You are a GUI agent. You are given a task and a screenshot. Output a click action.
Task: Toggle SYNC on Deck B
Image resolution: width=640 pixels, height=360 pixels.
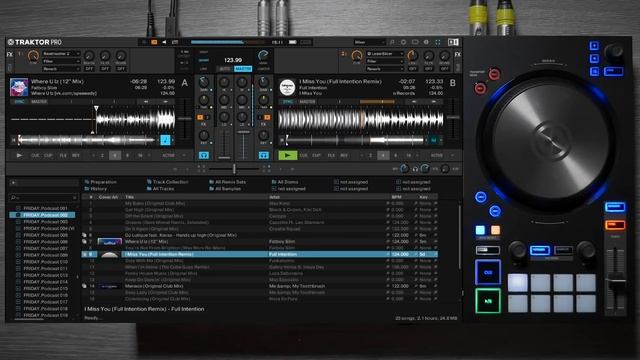[x=288, y=102]
